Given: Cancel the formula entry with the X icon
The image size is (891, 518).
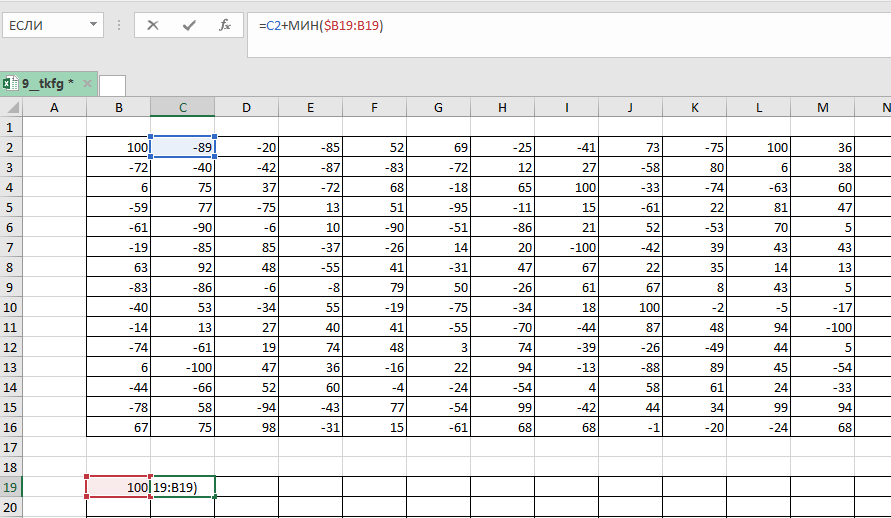Looking at the screenshot, I should tap(153, 25).
